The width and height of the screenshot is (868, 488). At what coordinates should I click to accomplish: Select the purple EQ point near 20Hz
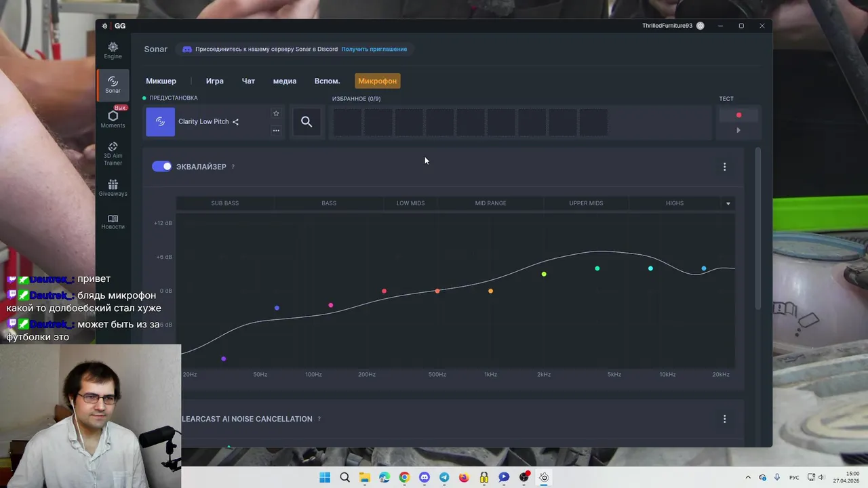(224, 359)
